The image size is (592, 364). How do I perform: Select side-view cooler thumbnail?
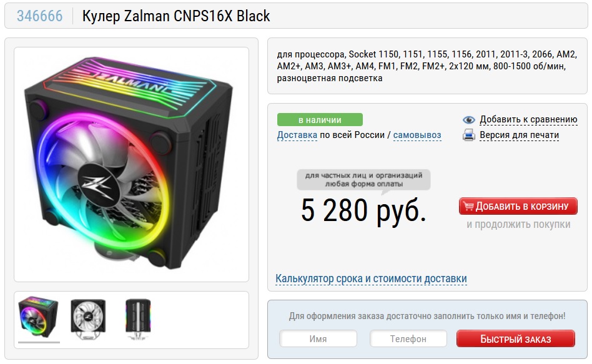click(x=138, y=320)
